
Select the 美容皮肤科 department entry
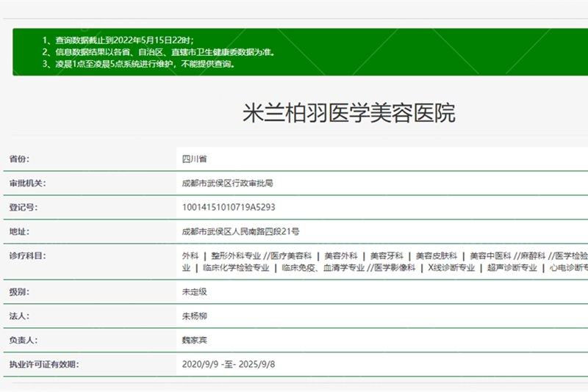click(437, 255)
